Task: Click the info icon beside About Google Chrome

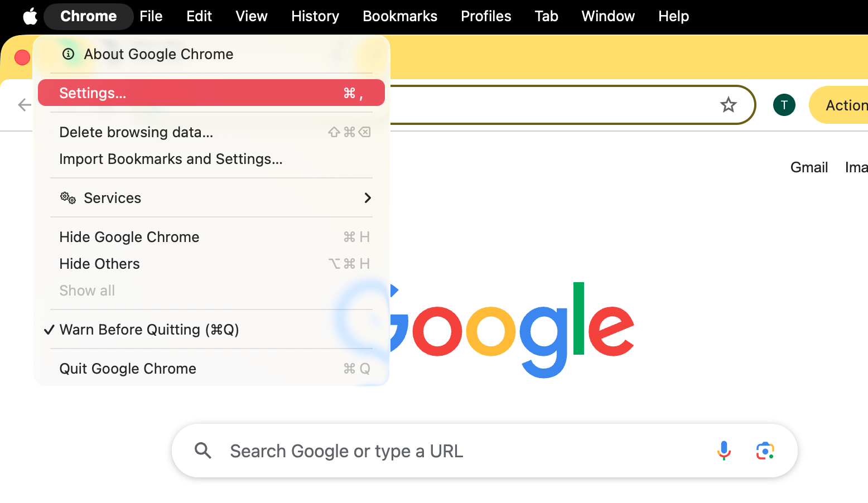Action: pyautogui.click(x=68, y=54)
